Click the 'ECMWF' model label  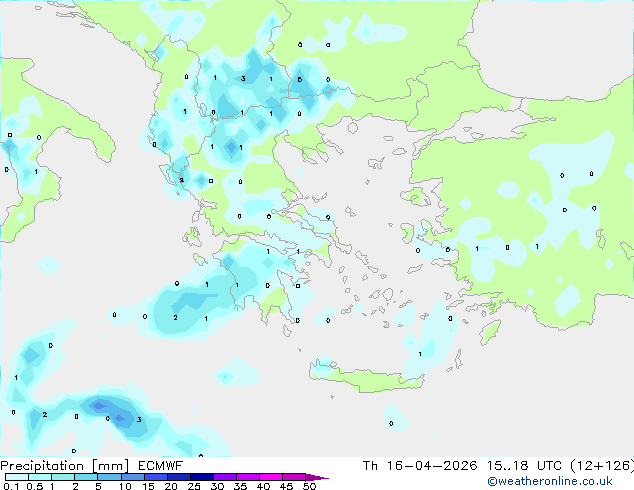[160, 466]
